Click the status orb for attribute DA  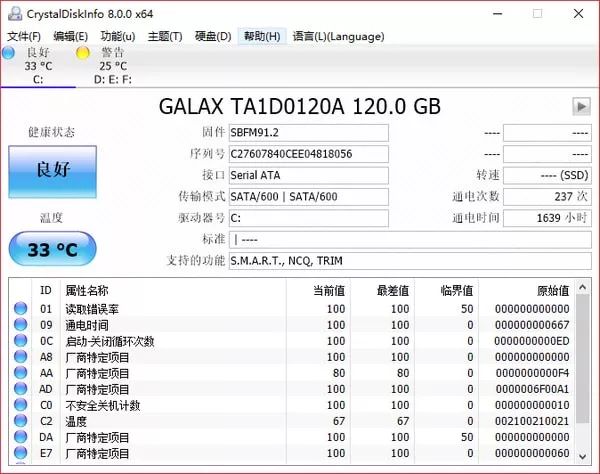pyautogui.click(x=20, y=437)
